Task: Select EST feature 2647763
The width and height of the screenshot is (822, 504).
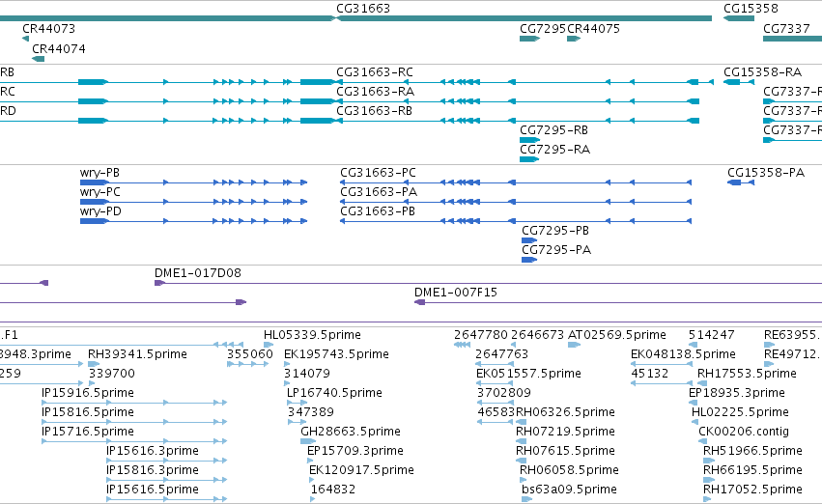Action: coord(501,354)
